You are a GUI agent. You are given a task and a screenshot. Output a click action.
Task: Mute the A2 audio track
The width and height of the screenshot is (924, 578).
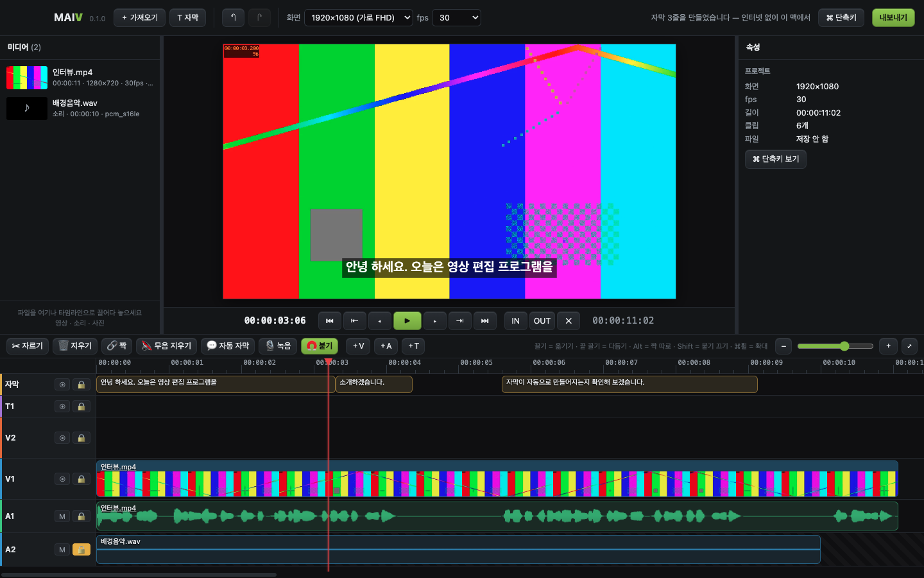pos(62,550)
